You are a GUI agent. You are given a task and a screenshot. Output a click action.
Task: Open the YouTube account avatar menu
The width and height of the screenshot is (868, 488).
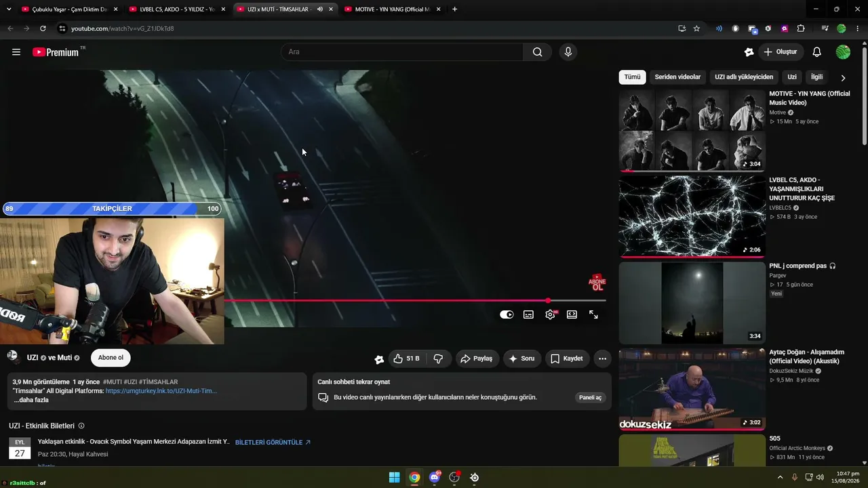coord(843,52)
